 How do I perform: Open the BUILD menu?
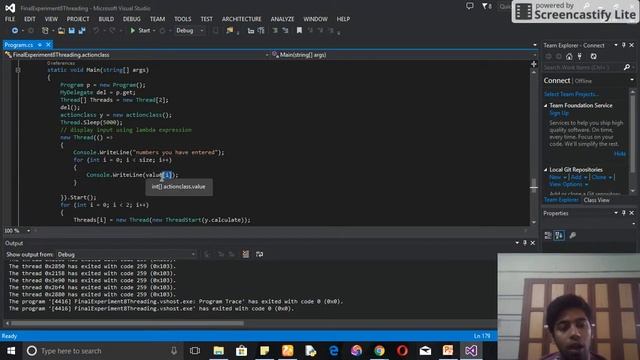pyautogui.click(x=106, y=19)
